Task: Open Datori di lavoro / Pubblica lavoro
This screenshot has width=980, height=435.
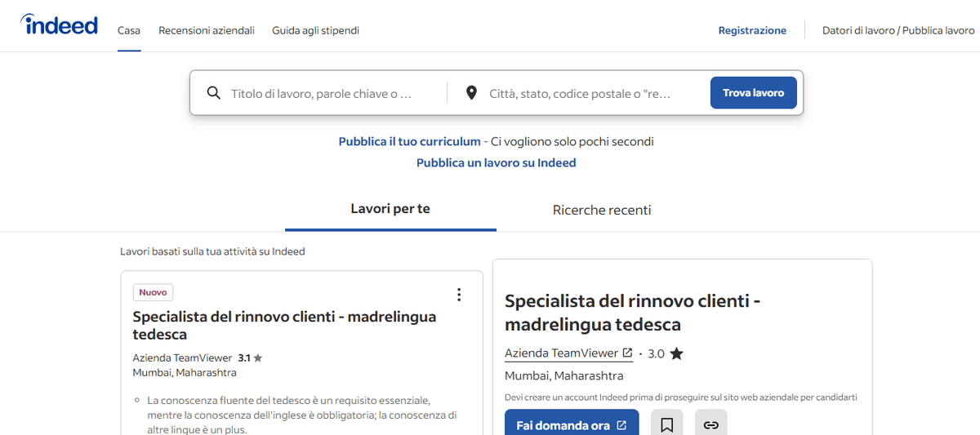Action: pyautogui.click(x=898, y=30)
